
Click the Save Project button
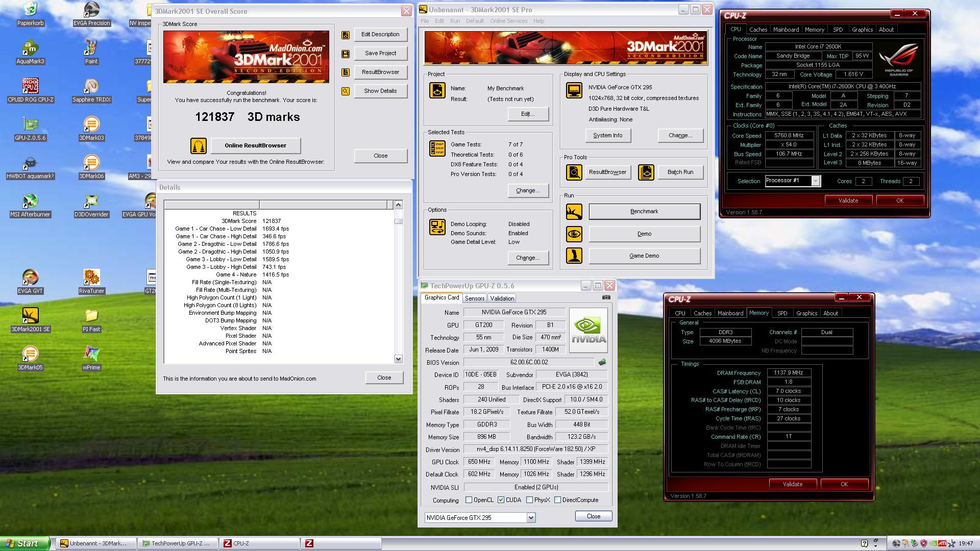(380, 53)
